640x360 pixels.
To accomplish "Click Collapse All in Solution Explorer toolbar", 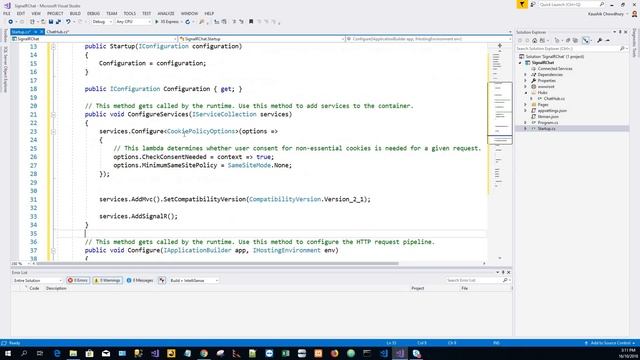I will (x=568, y=40).
